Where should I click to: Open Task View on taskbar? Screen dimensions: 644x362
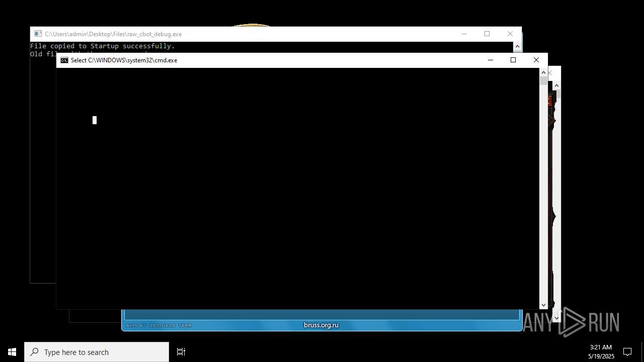click(x=181, y=352)
